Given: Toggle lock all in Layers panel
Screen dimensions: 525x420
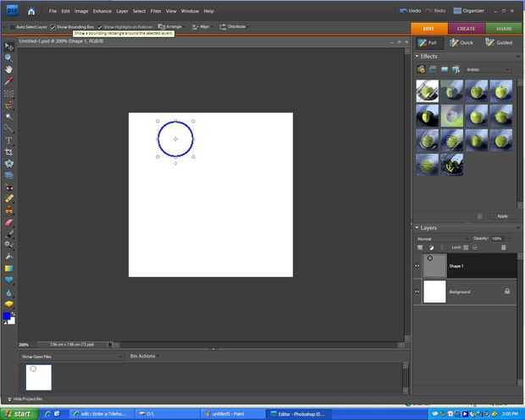Looking at the screenshot, I should 475,248.
